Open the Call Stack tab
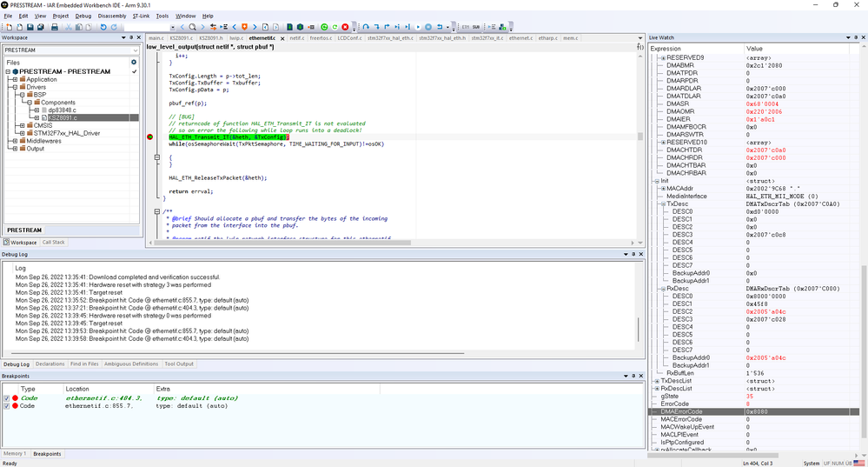 click(54, 242)
